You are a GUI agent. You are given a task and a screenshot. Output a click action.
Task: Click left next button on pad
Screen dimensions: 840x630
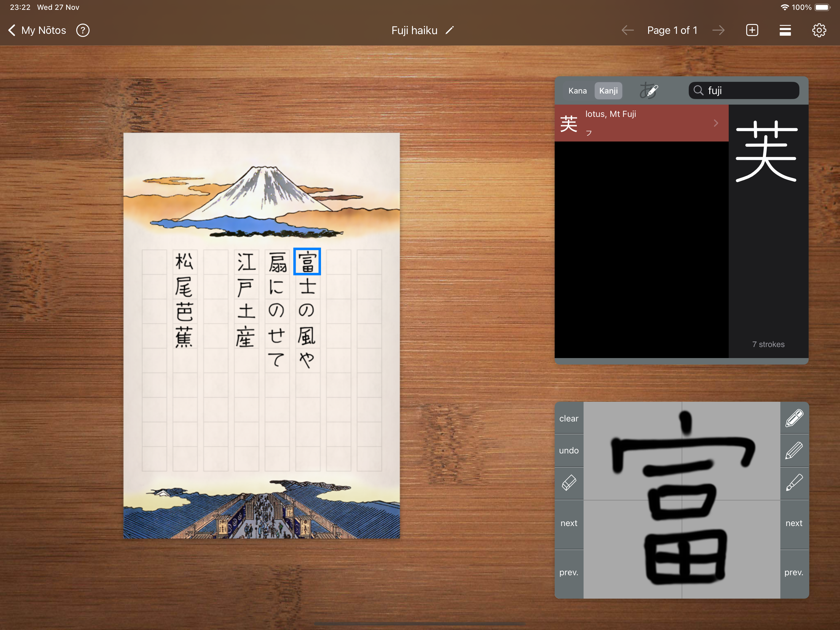[569, 523]
